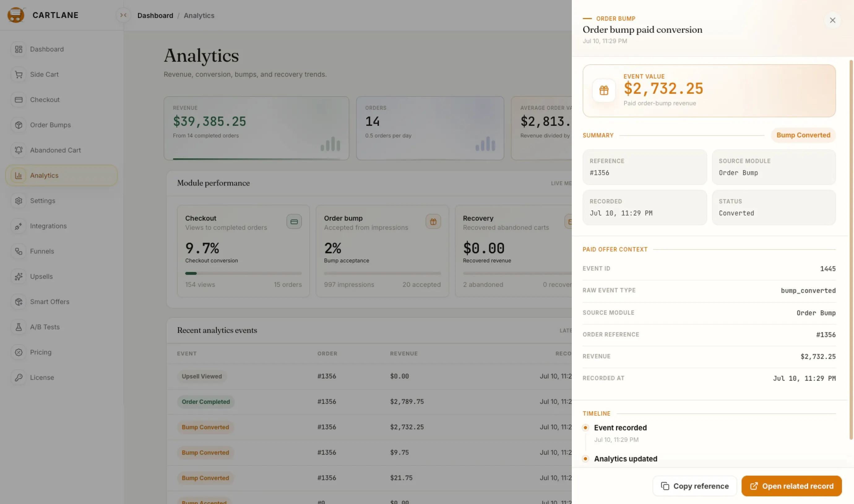Click the gift icon in Event Value card
Image resolution: width=854 pixels, height=504 pixels.
pos(604,91)
